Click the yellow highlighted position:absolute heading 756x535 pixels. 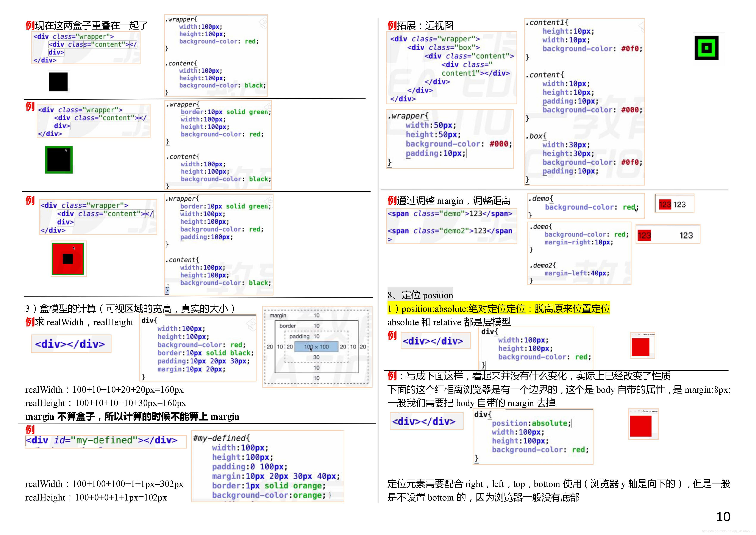pos(498,309)
